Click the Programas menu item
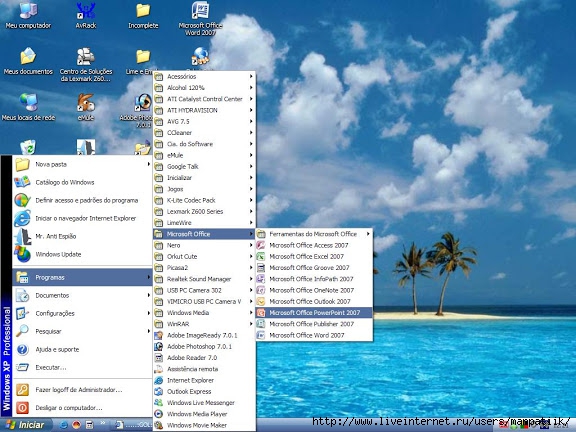The height and width of the screenshot is (432, 576). click(x=82, y=277)
